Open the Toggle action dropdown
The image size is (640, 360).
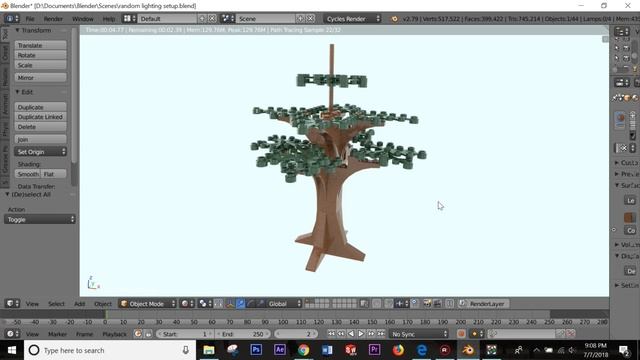pos(40,220)
